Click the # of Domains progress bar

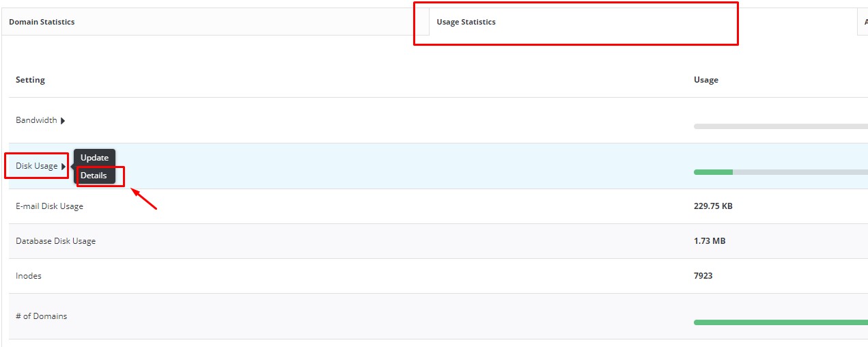(x=779, y=322)
